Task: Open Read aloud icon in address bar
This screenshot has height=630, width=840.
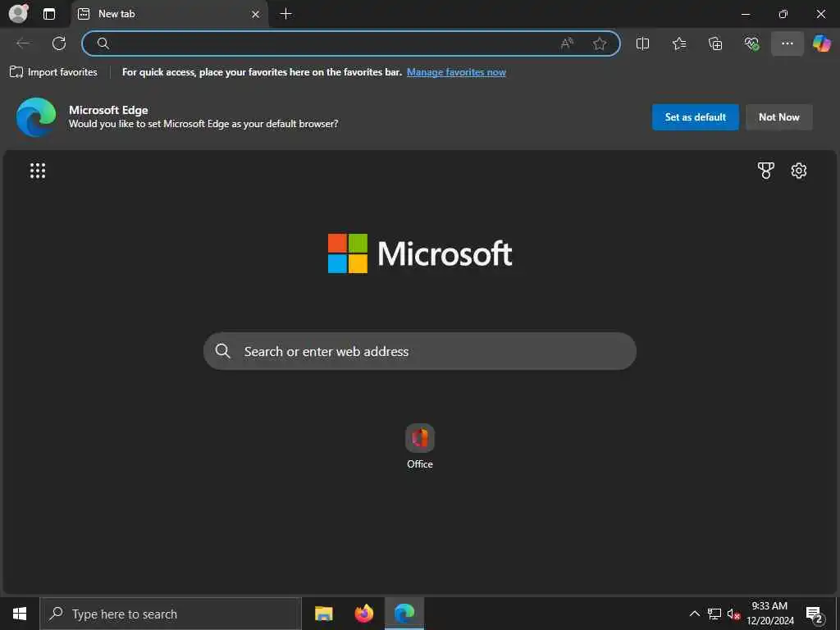Action: (x=567, y=43)
